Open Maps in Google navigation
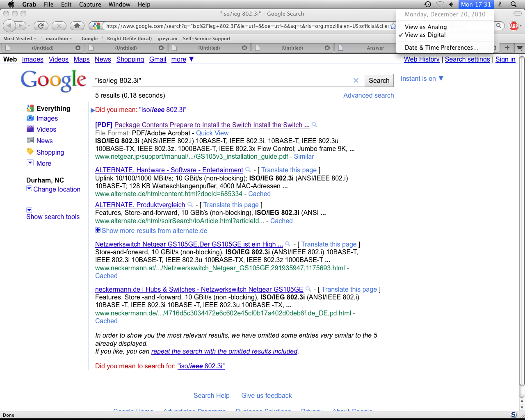525x420 pixels. pyautogui.click(x=82, y=59)
